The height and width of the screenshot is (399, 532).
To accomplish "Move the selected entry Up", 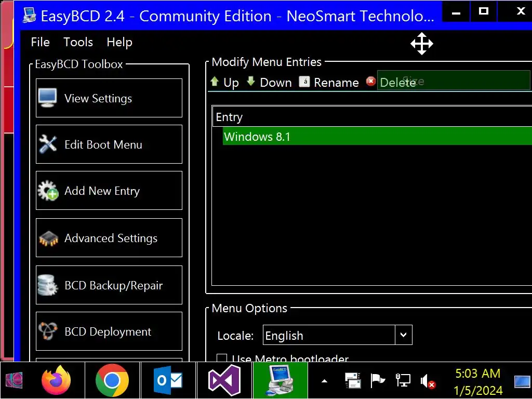I will coord(224,82).
